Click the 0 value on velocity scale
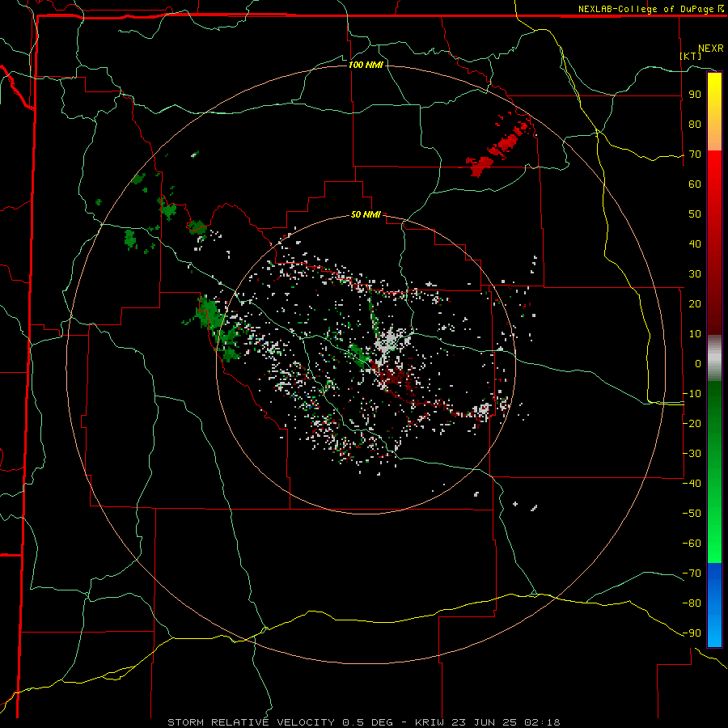This screenshot has width=728, height=728. pos(698,363)
